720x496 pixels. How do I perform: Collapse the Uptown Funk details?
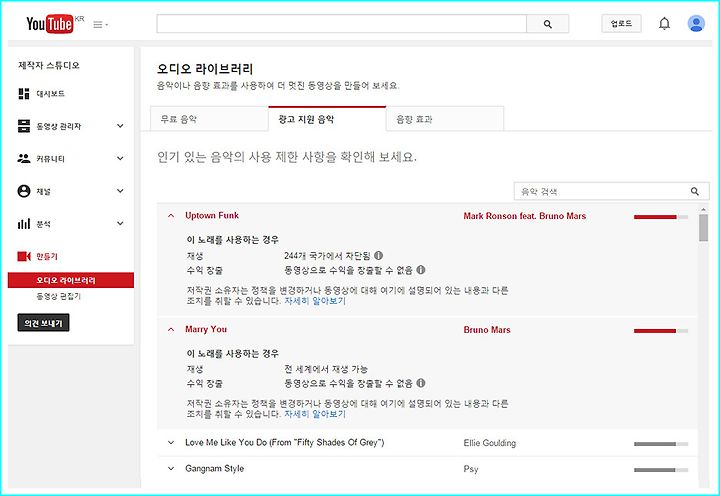[x=171, y=215]
